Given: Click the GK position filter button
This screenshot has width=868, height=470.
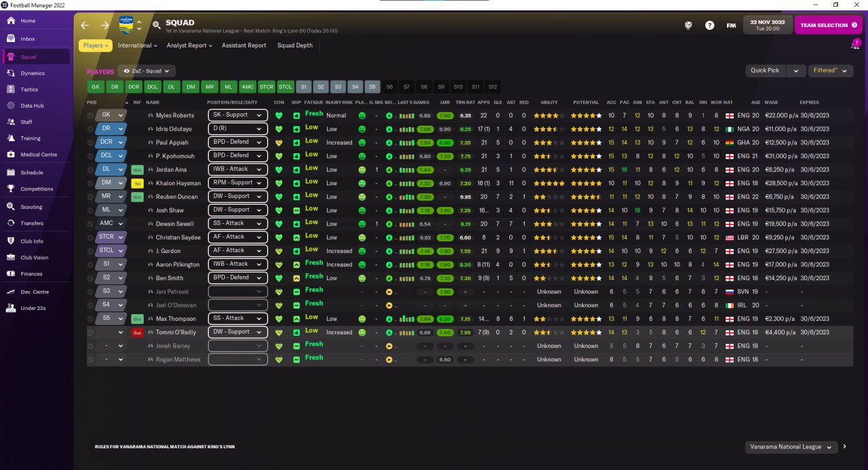Looking at the screenshot, I should click(x=96, y=87).
